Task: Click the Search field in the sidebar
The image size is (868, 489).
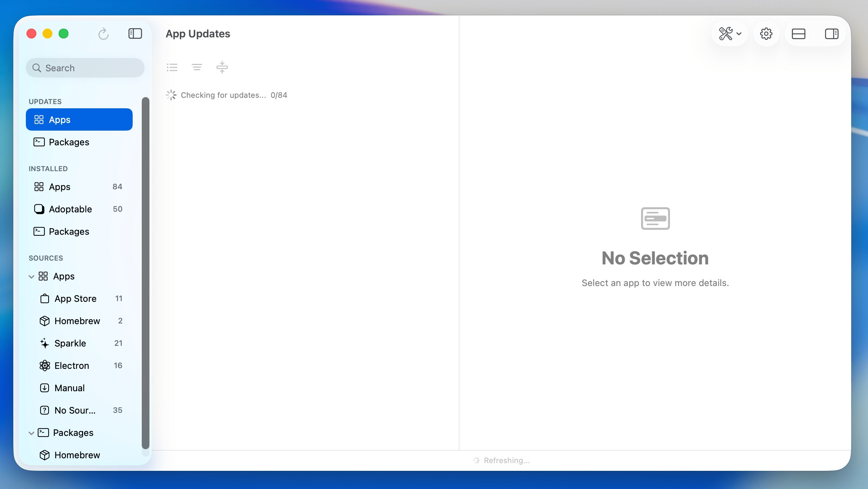Action: click(84, 67)
